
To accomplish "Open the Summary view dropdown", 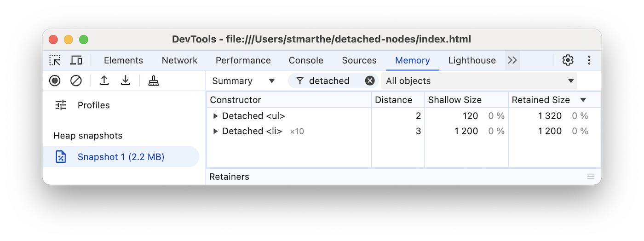I will (x=243, y=81).
